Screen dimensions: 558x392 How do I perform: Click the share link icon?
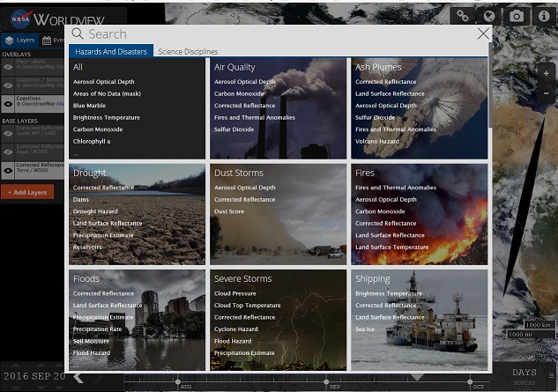[462, 16]
